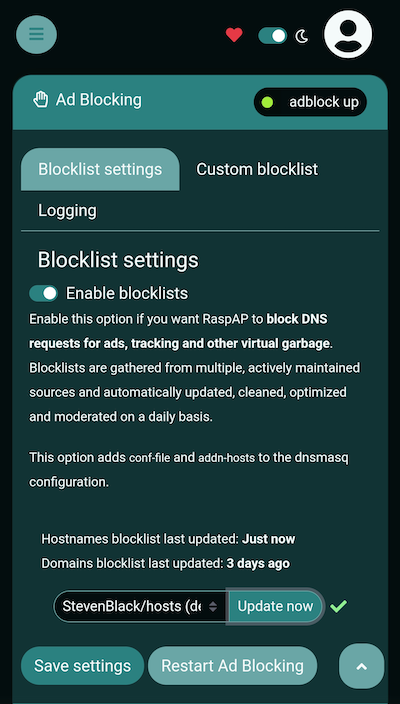
Task: Open the StevenBlack/hosts blocklist dropdown
Action: point(141,607)
